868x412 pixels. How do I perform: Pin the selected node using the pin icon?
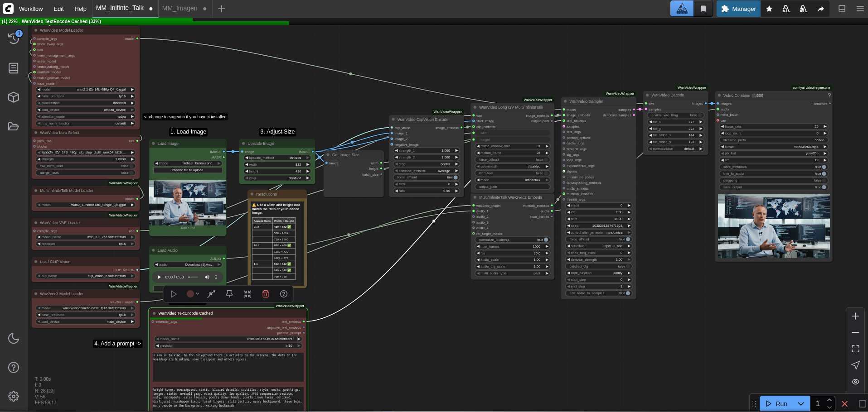pos(229,294)
